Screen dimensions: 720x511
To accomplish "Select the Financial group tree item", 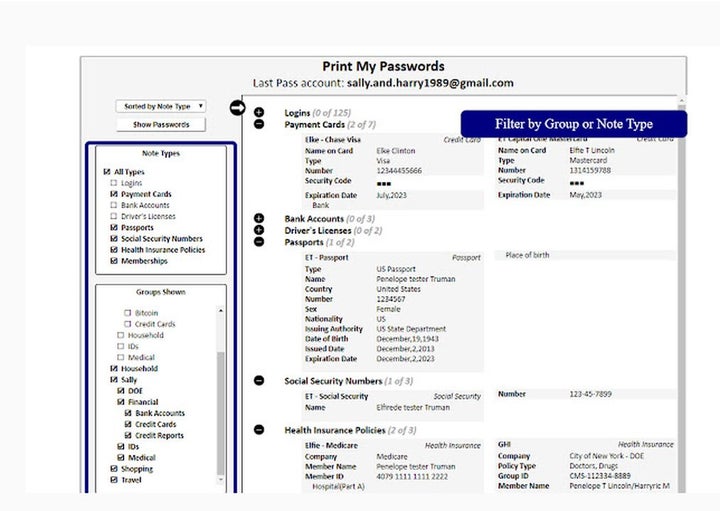I will (x=142, y=402).
